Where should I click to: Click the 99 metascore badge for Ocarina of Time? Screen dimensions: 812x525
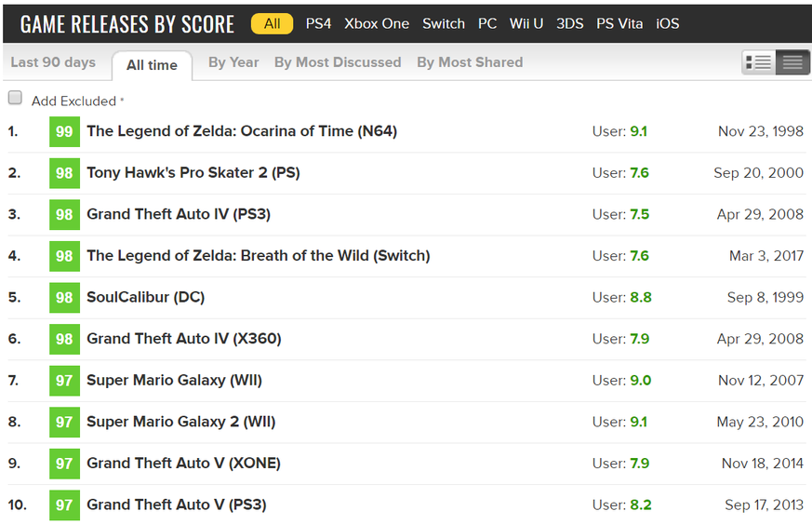(64, 131)
